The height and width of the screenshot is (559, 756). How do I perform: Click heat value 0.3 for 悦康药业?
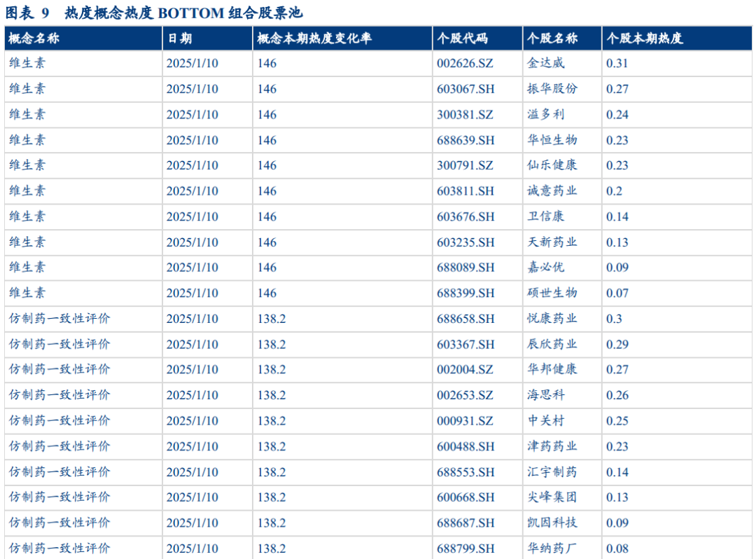tap(615, 318)
